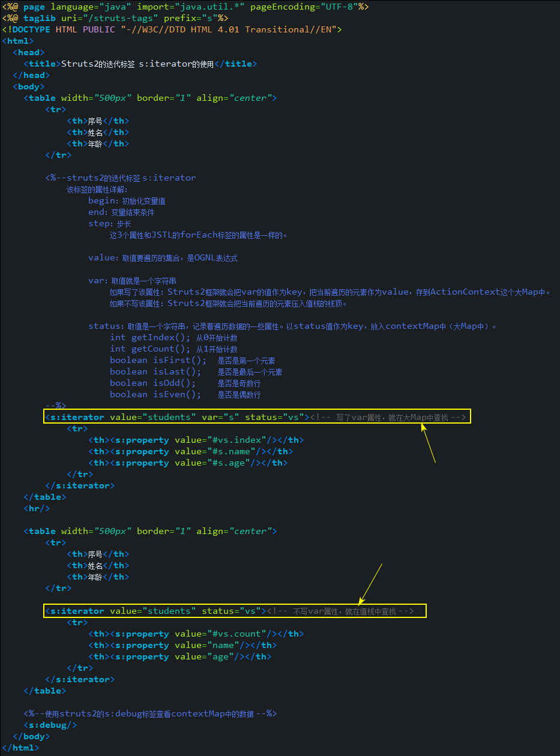Click the title line 'Struts2的迭代标签 s:iterator的使用'

pos(140,64)
